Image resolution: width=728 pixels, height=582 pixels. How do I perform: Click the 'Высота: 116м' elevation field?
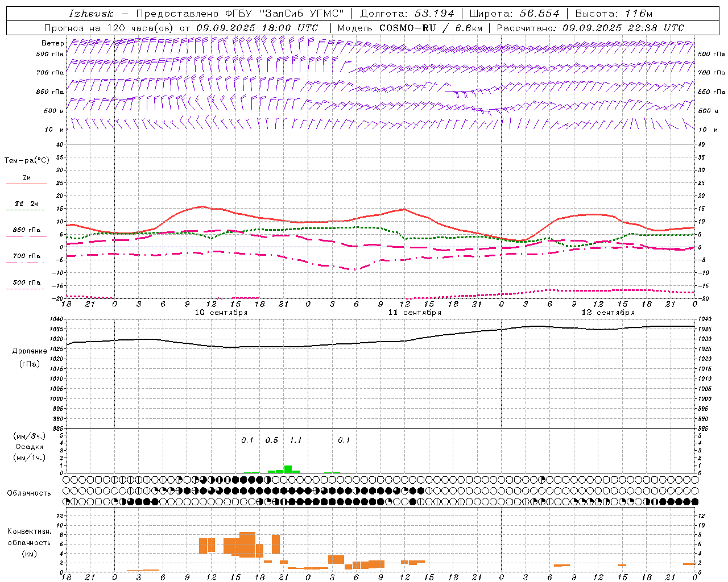(614, 14)
